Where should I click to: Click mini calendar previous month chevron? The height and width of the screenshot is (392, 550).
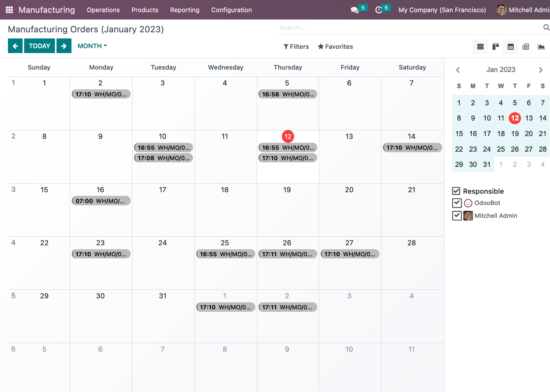pyautogui.click(x=458, y=70)
